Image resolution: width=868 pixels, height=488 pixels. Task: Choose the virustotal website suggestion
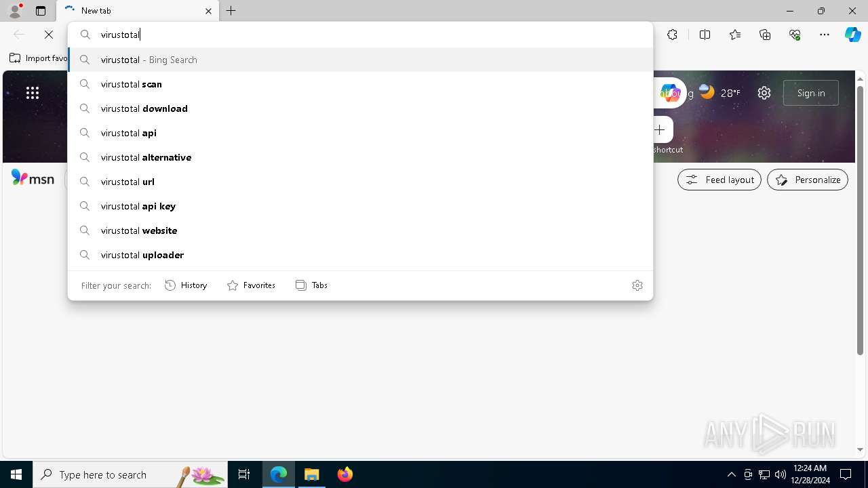tap(360, 230)
